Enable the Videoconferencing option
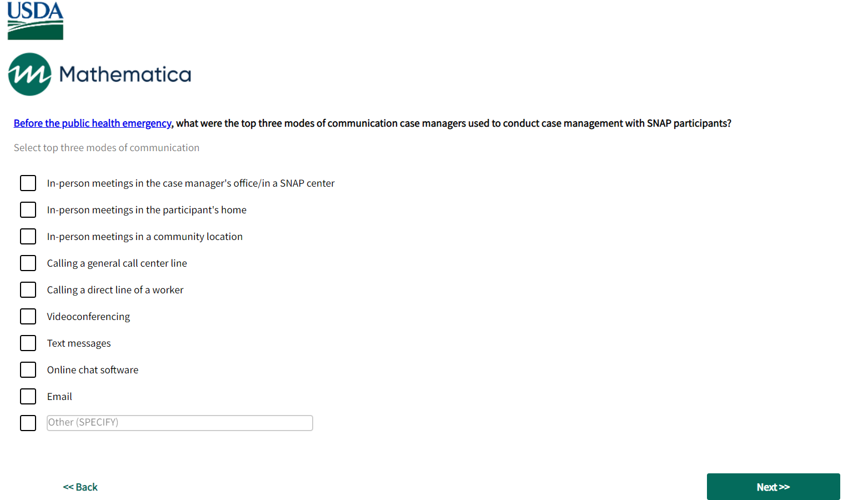Image resolution: width=868 pixels, height=500 pixels. point(28,317)
